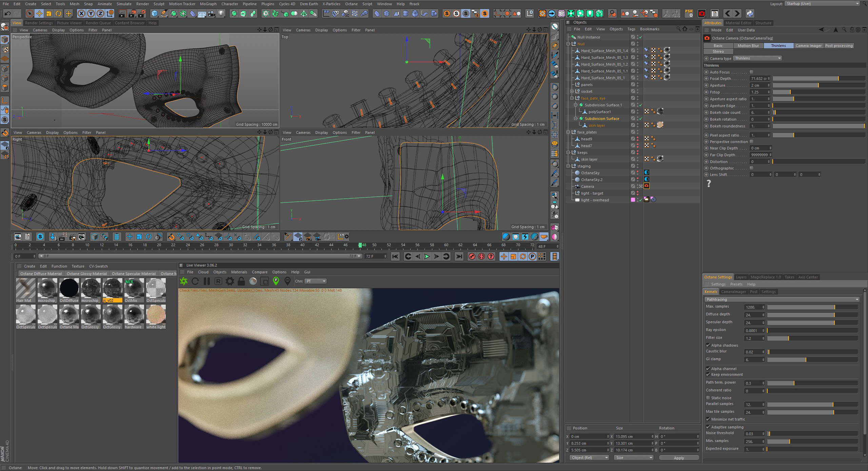The height and width of the screenshot is (471, 868).
Task: Click the record active objects button
Action: pyautogui.click(x=472, y=257)
